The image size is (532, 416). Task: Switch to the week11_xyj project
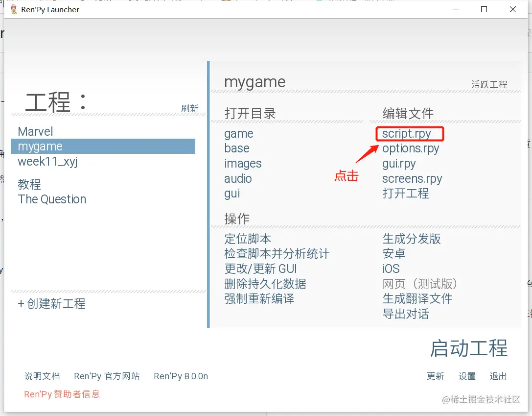(47, 161)
